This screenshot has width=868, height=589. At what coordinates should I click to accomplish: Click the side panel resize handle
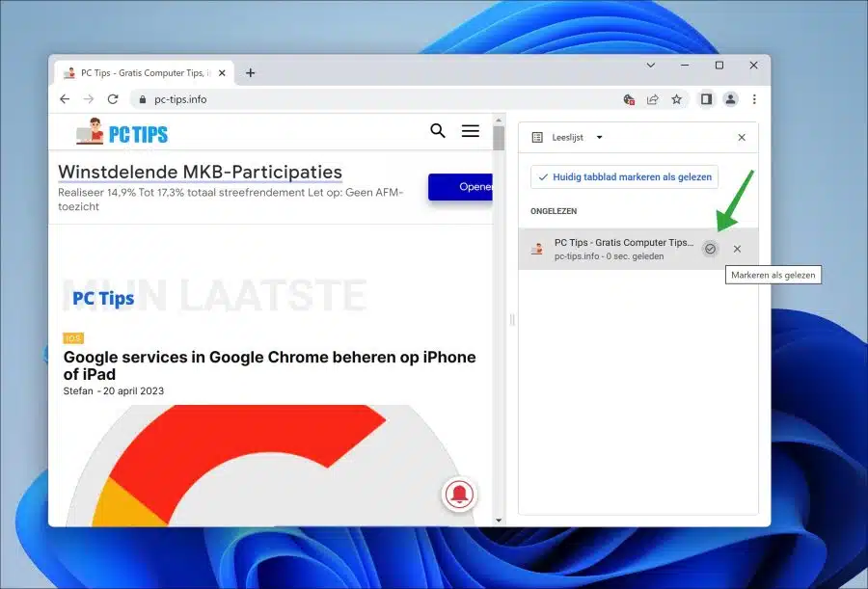[x=512, y=320]
